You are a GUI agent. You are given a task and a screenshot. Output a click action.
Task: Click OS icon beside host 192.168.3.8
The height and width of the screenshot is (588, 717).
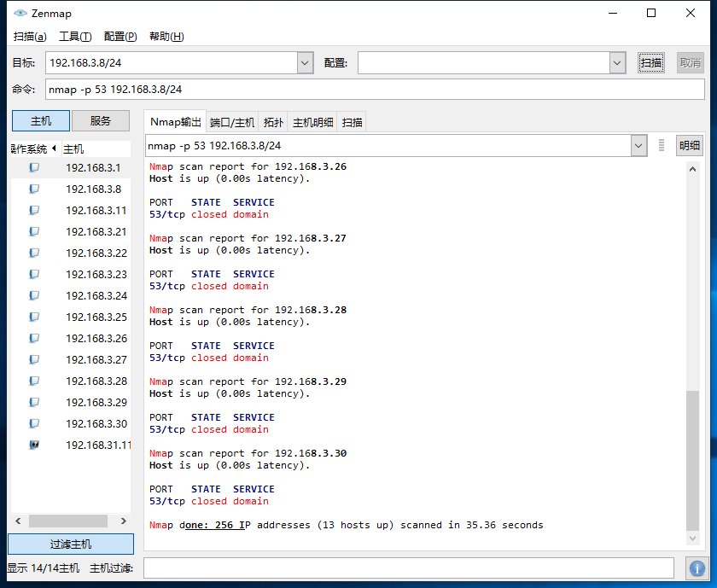(34, 189)
